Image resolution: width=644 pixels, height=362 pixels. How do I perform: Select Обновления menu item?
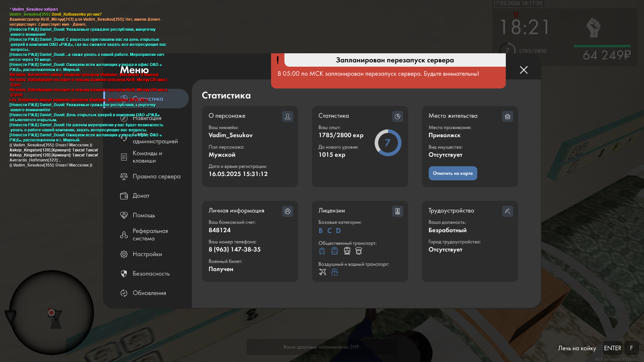(x=149, y=293)
